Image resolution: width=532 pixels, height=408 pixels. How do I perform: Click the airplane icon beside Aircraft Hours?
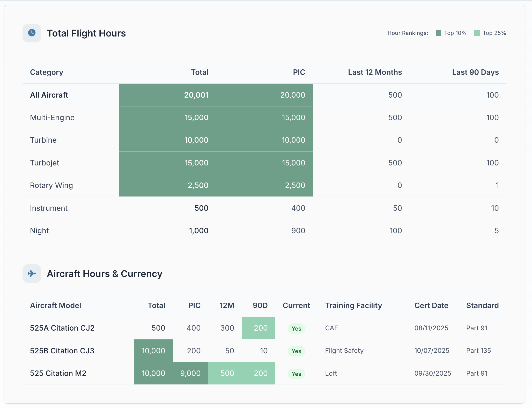click(32, 273)
